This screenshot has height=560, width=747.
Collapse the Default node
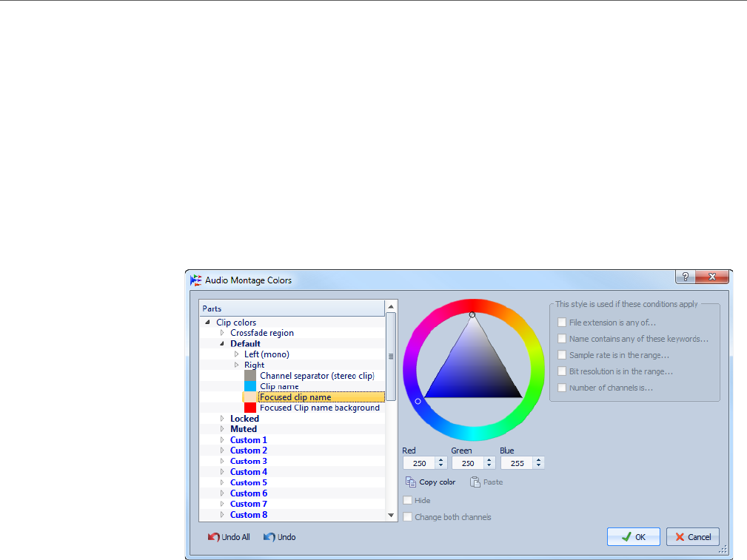click(222, 343)
